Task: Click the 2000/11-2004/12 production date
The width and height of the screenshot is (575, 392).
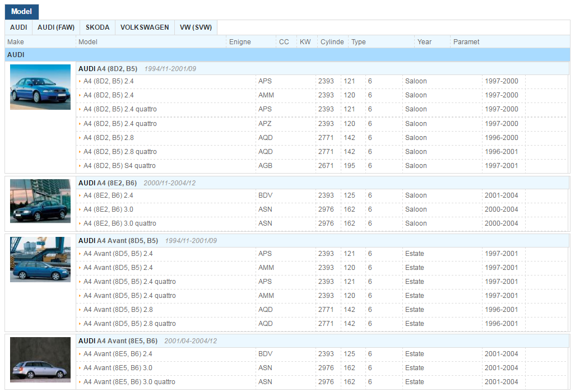Action: [x=169, y=183]
